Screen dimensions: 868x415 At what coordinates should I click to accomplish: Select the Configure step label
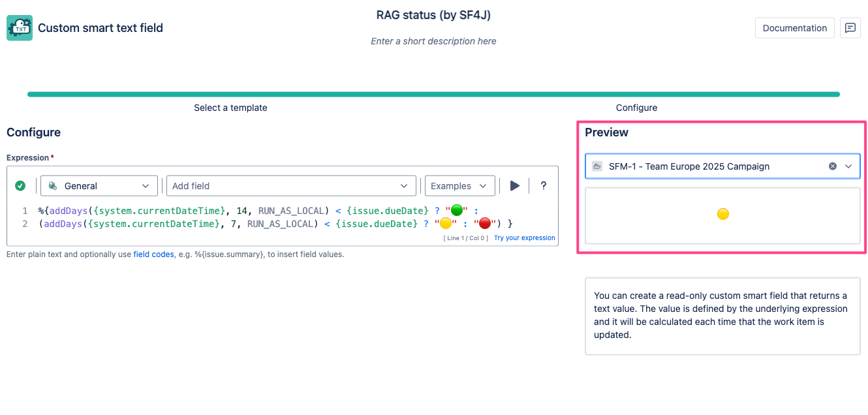click(x=636, y=108)
